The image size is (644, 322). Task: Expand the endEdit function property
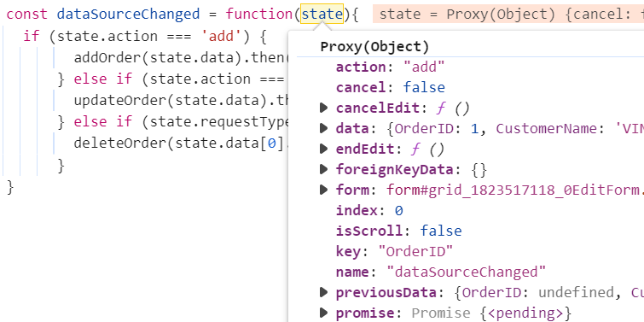click(x=323, y=149)
